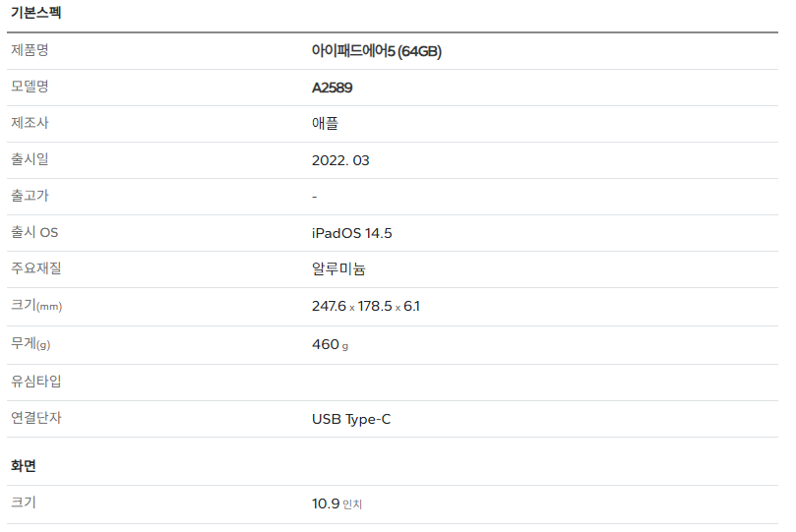Click the 출시 OS label
796x532 pixels.
pyautogui.click(x=34, y=232)
